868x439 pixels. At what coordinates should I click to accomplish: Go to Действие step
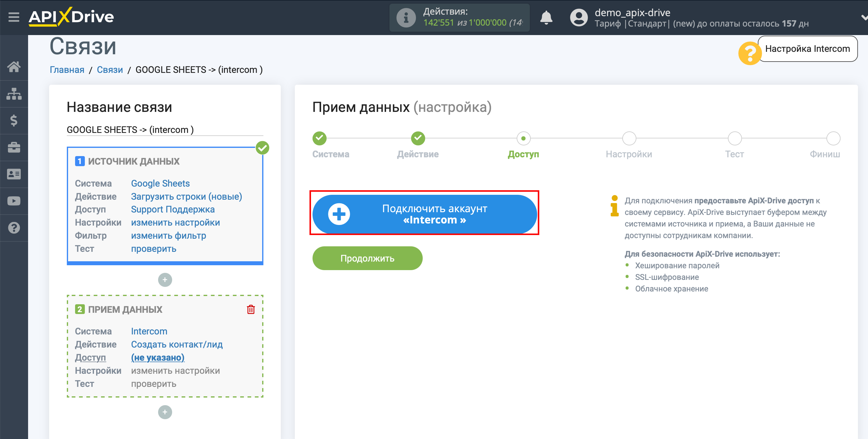(418, 138)
